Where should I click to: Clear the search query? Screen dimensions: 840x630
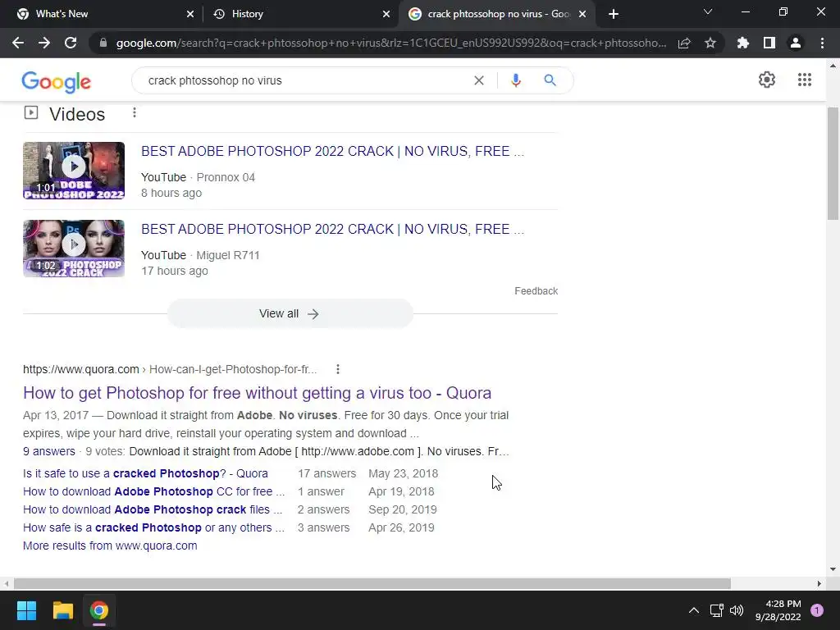(x=479, y=80)
